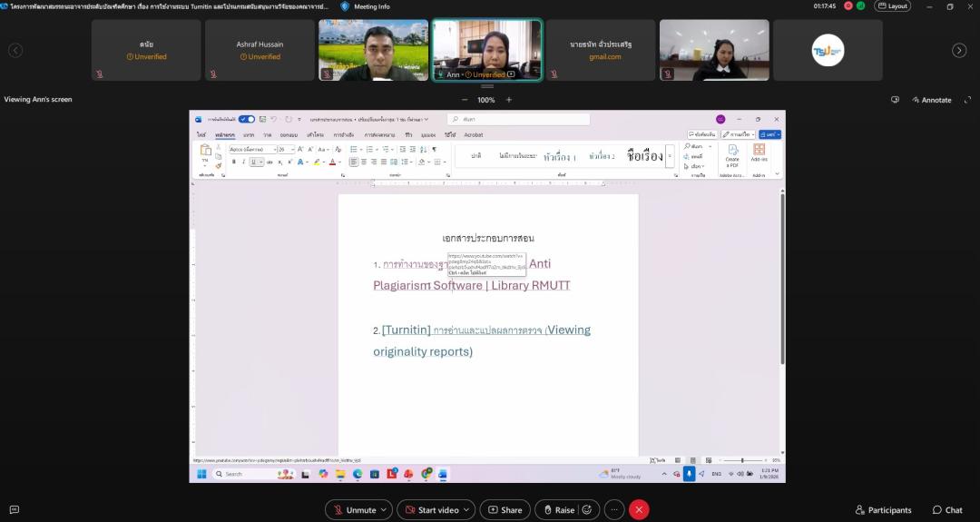Screen dimensions: 980x522
Task: Show next participants with right arrow
Action: (x=958, y=51)
